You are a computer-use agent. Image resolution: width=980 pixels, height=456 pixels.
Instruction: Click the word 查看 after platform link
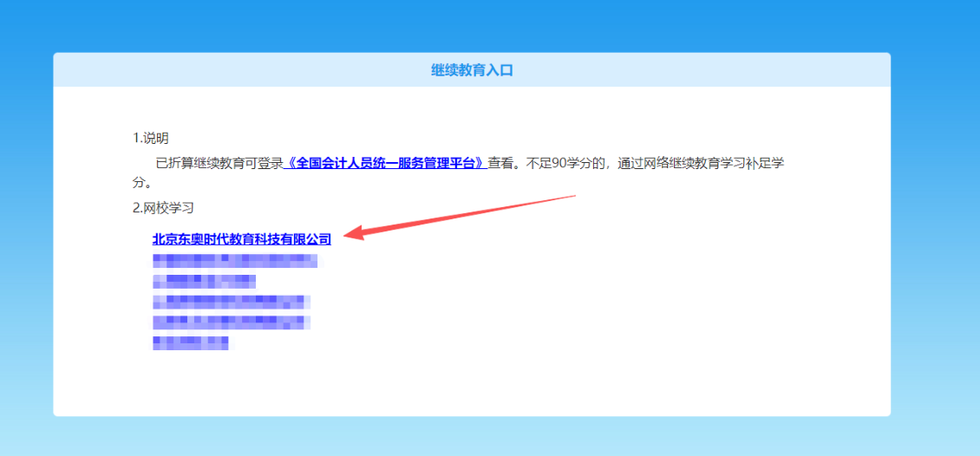pos(500,162)
